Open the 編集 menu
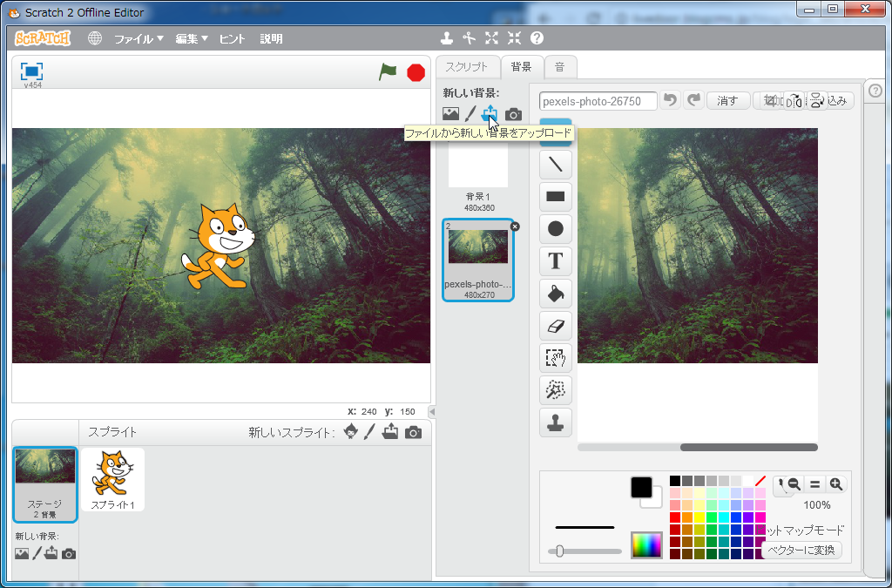The width and height of the screenshot is (892, 588). 191,38
